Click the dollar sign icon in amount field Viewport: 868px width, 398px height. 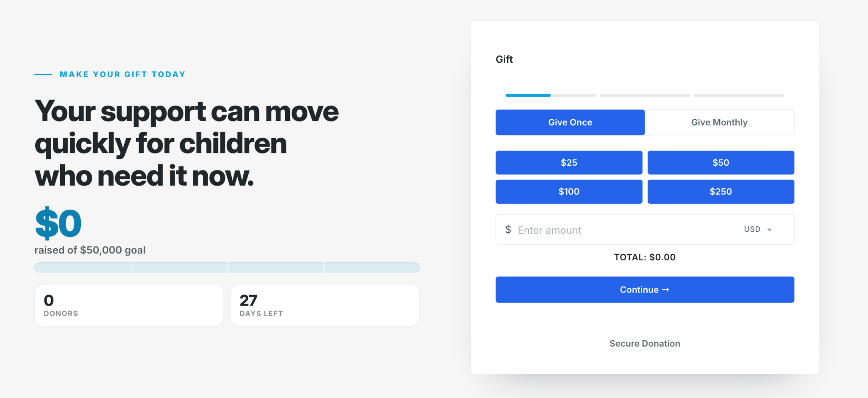coord(508,230)
